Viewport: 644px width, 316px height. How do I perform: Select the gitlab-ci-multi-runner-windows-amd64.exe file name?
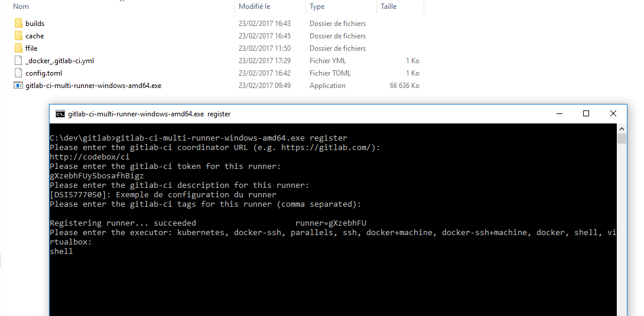tap(93, 86)
